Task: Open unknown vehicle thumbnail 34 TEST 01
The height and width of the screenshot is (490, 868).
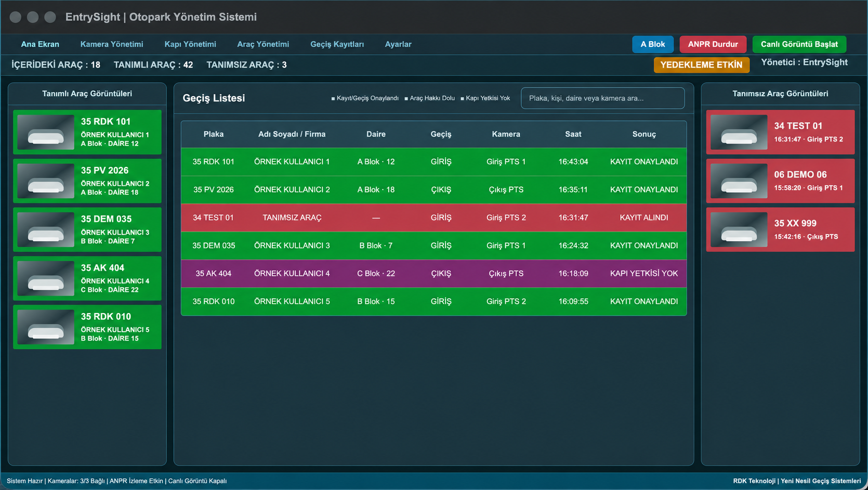Action: [739, 132]
